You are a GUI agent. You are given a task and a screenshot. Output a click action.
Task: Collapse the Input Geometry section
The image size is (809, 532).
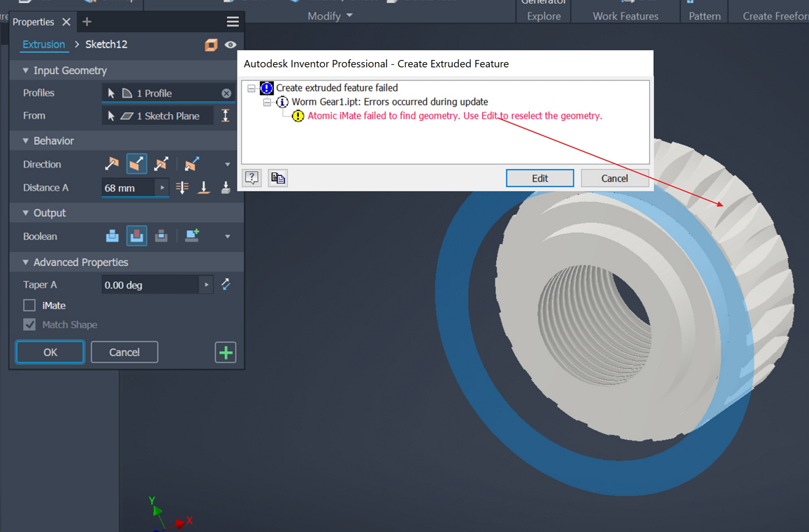click(x=25, y=70)
